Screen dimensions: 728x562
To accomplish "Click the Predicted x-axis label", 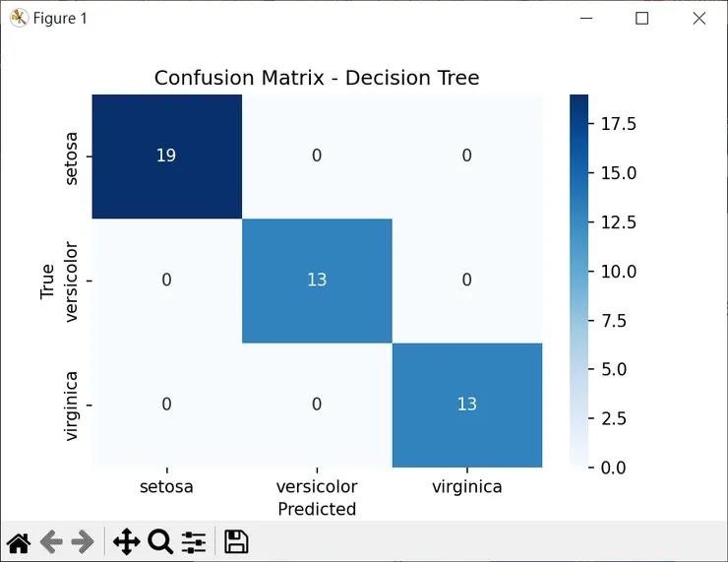I will [317, 509].
